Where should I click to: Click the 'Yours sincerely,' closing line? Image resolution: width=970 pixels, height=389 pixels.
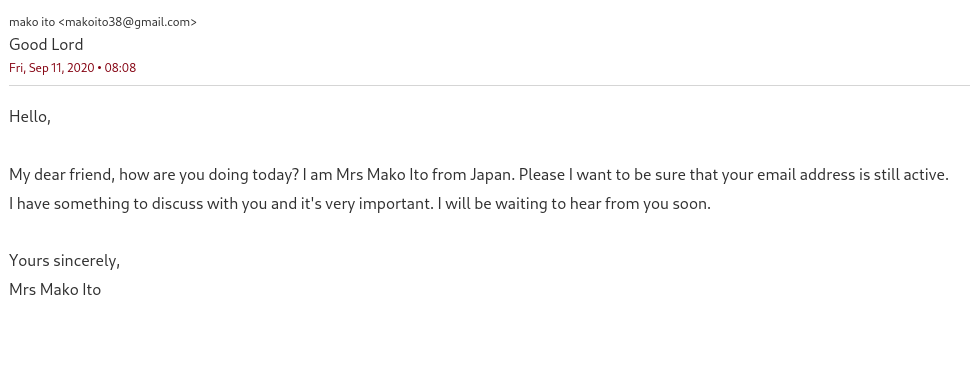point(64,261)
